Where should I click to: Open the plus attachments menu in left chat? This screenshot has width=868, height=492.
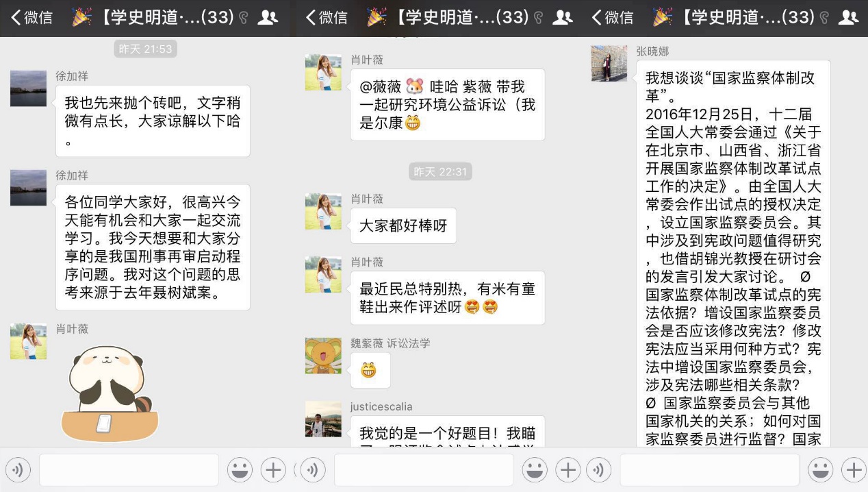click(x=273, y=470)
